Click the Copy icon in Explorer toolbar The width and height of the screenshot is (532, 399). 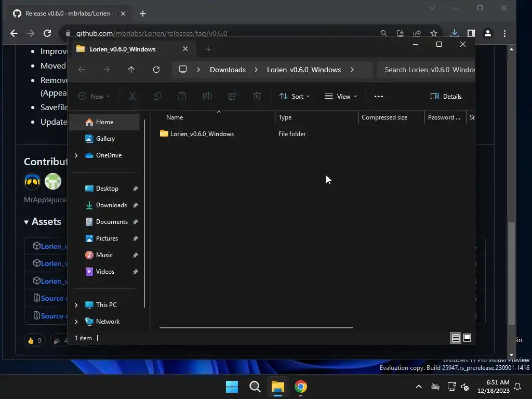[157, 96]
